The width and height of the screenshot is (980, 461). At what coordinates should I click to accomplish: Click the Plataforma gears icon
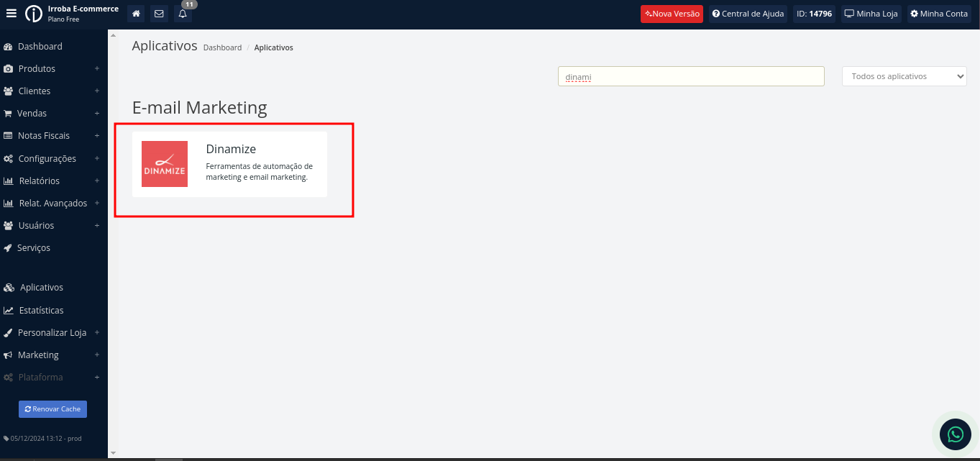click(9, 378)
